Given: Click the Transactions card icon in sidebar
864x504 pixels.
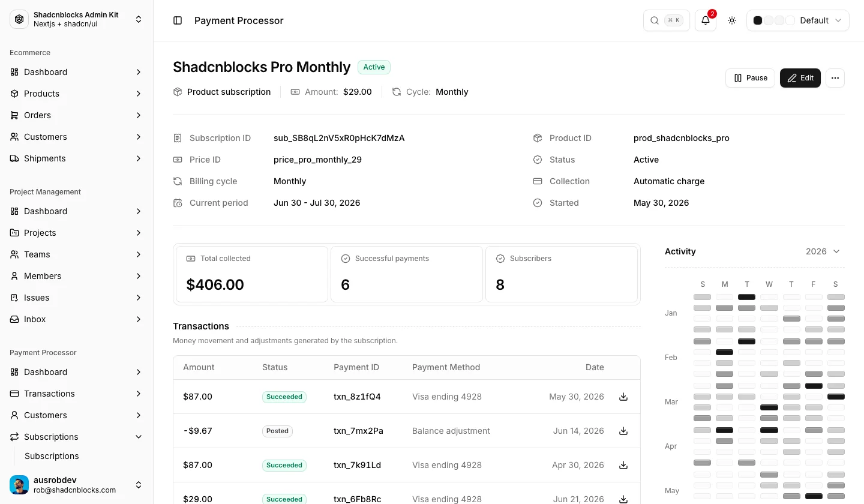Looking at the screenshot, I should click(x=14, y=394).
